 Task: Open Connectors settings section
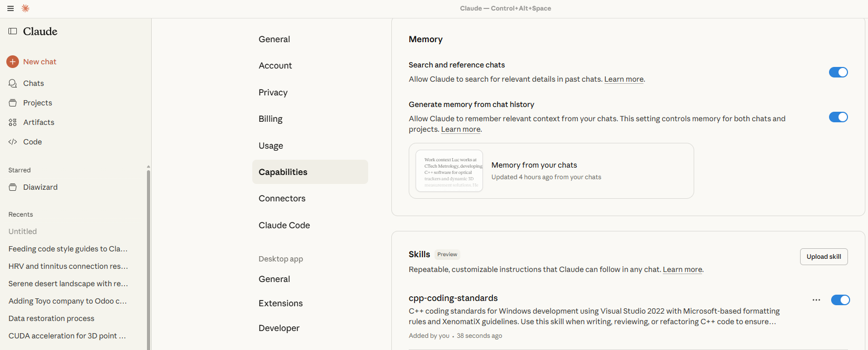point(282,198)
